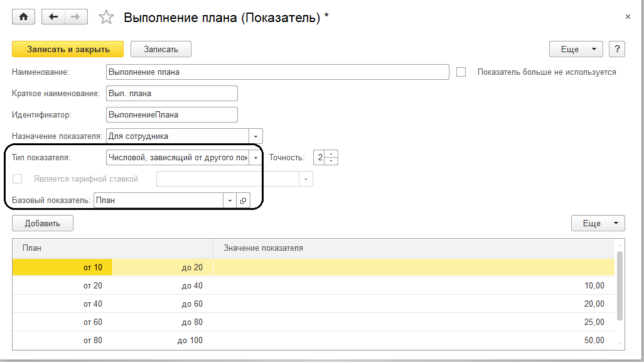Click the value 10,00 cell
This screenshot has width=644, height=362.
point(414,285)
